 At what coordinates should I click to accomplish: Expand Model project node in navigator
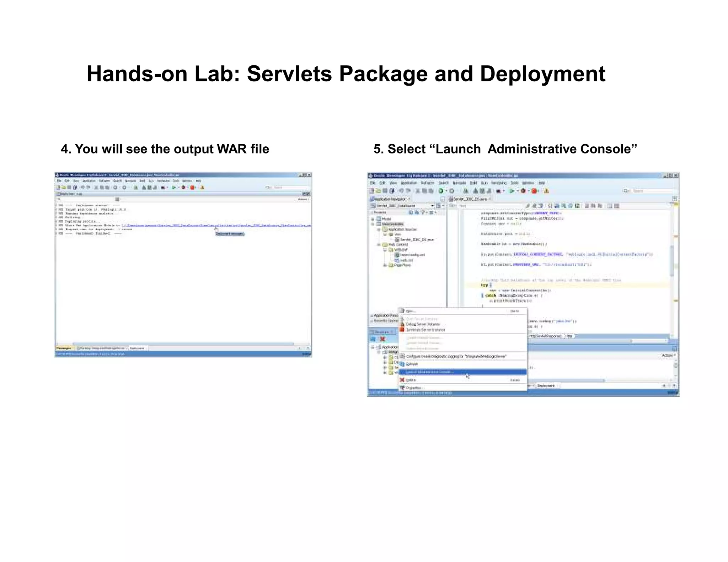click(373, 219)
